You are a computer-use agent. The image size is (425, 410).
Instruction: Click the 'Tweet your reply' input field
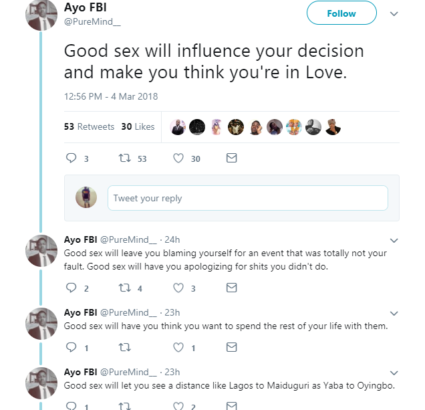(x=248, y=198)
